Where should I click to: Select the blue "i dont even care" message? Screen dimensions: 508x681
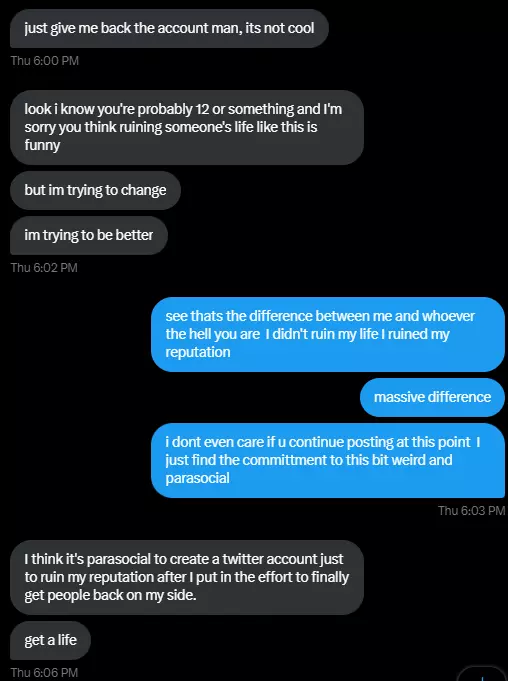328,460
